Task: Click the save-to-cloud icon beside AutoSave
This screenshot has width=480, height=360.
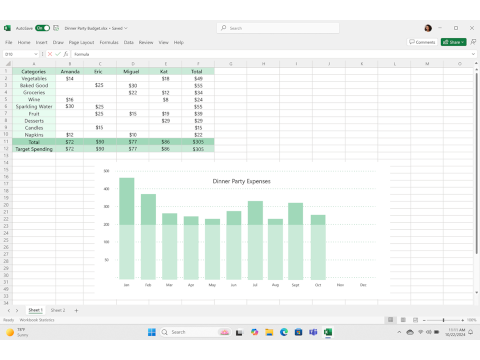Action: point(56,28)
